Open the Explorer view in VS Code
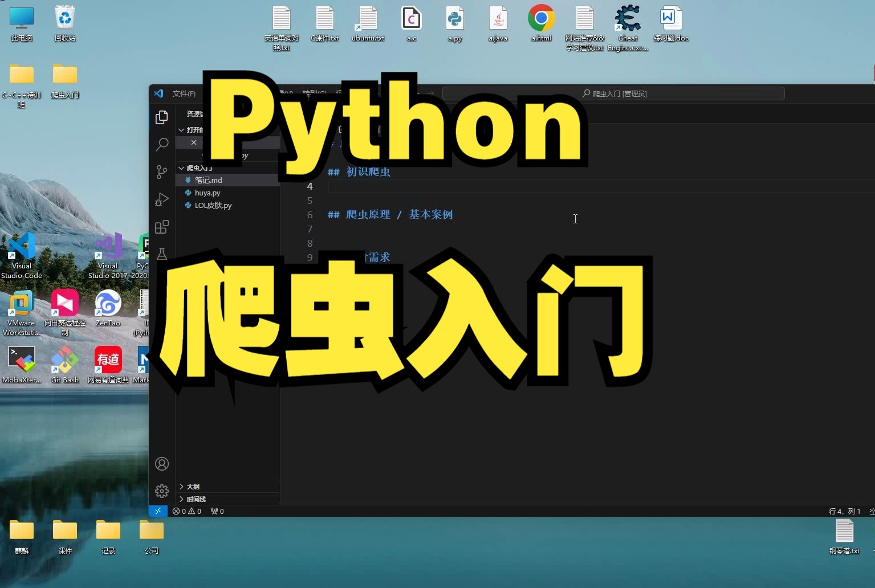Image resolution: width=875 pixels, height=588 pixels. [162, 117]
